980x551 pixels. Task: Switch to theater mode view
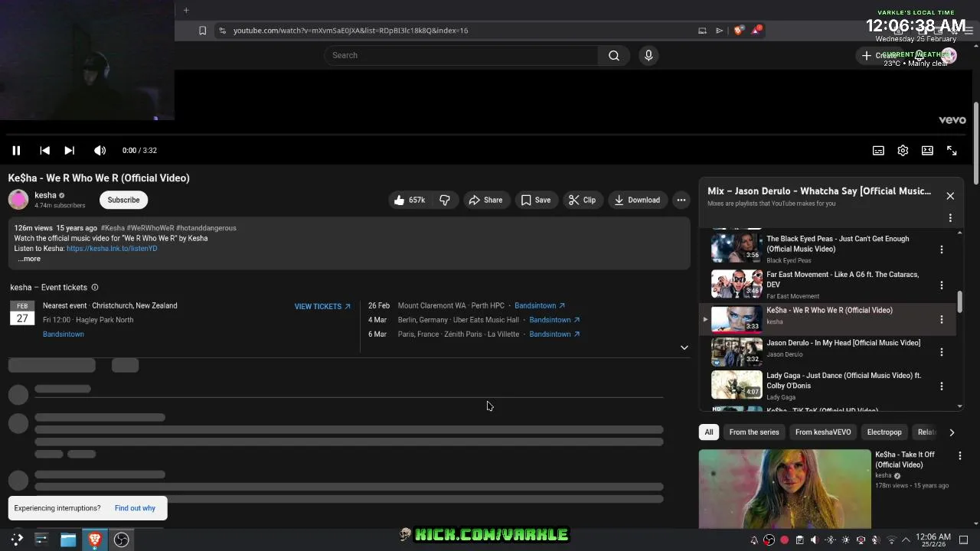927,151
